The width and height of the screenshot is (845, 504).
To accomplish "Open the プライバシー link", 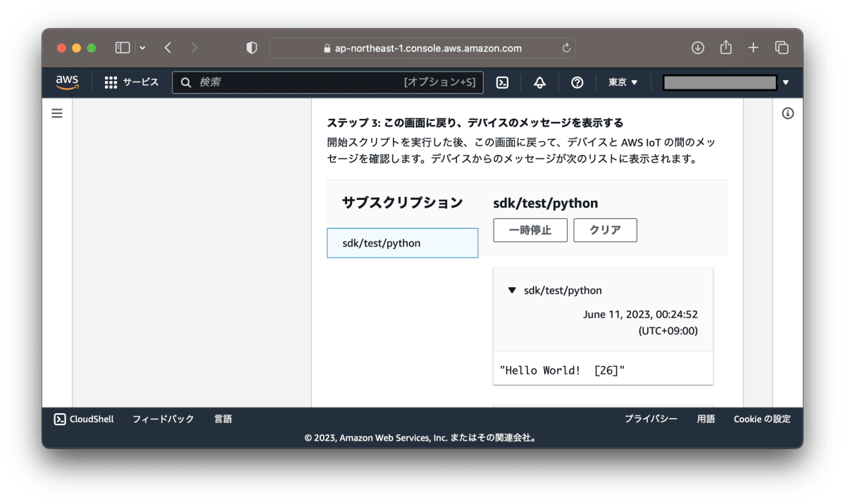I will point(651,419).
